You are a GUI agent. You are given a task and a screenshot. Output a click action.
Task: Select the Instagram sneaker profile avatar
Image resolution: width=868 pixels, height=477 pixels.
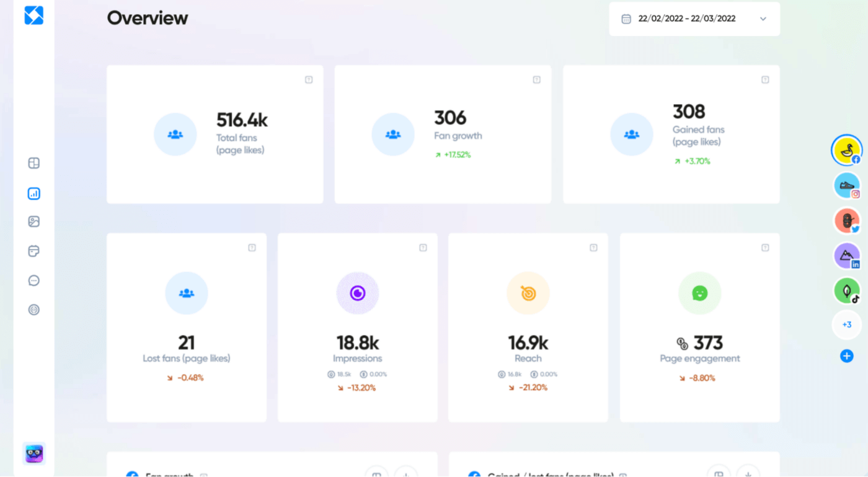[x=846, y=185]
